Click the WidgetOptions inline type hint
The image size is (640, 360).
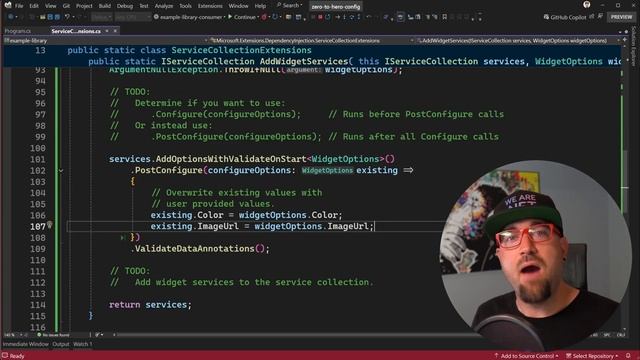tap(327, 171)
